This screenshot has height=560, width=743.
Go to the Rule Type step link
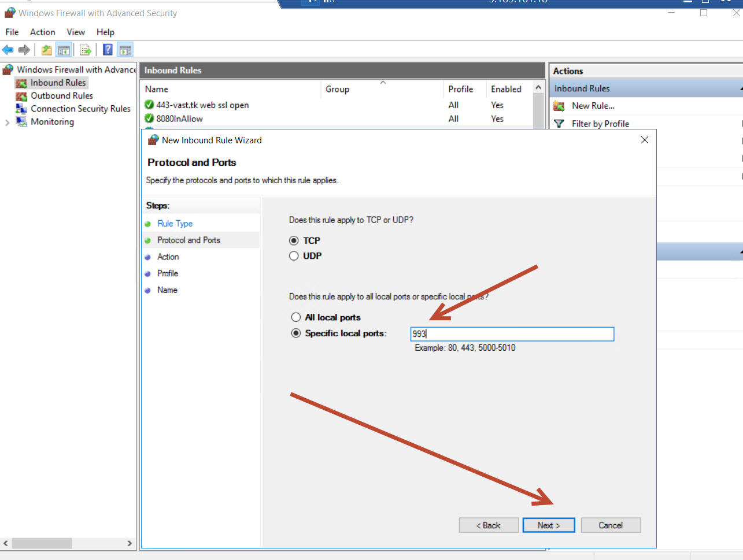pos(175,224)
